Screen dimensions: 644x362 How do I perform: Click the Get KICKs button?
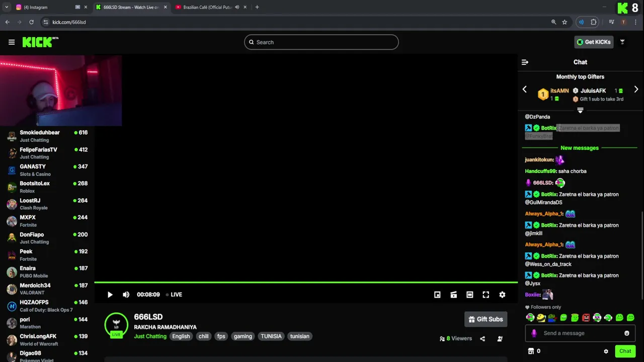594,42
